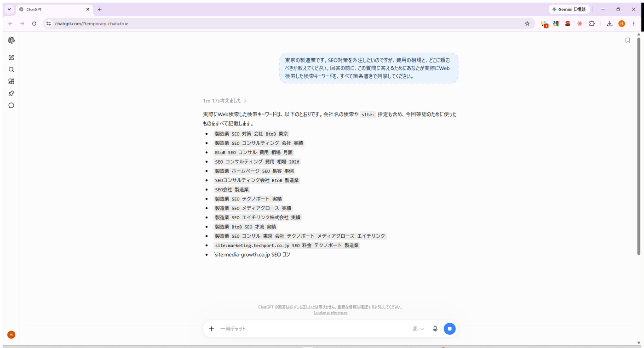Click the partial line site:media-growth.co.jp SEO
644x348 pixels.
tap(252, 255)
